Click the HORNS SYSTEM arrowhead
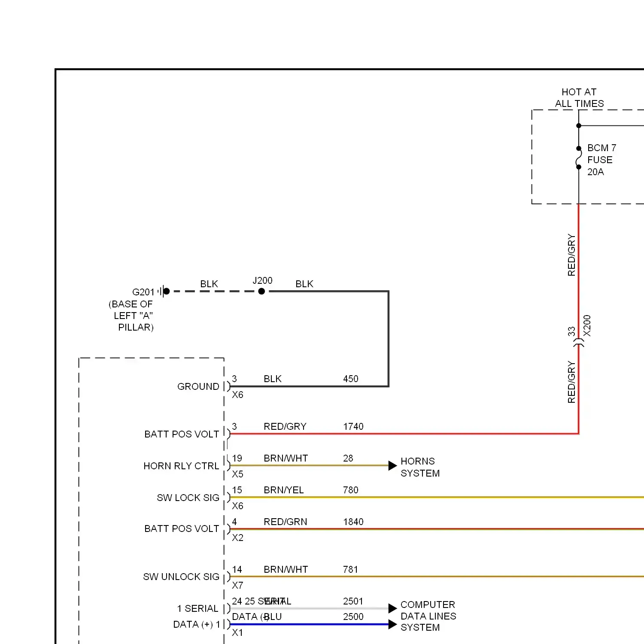 point(392,466)
